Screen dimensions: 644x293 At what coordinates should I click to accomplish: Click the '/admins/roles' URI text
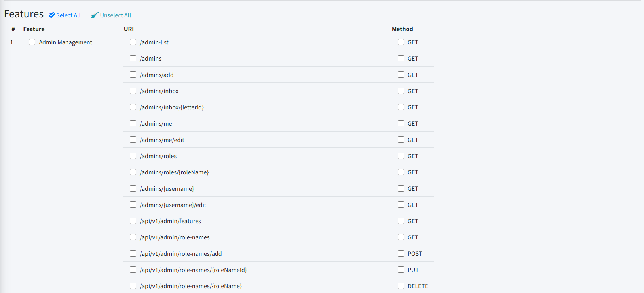(158, 156)
